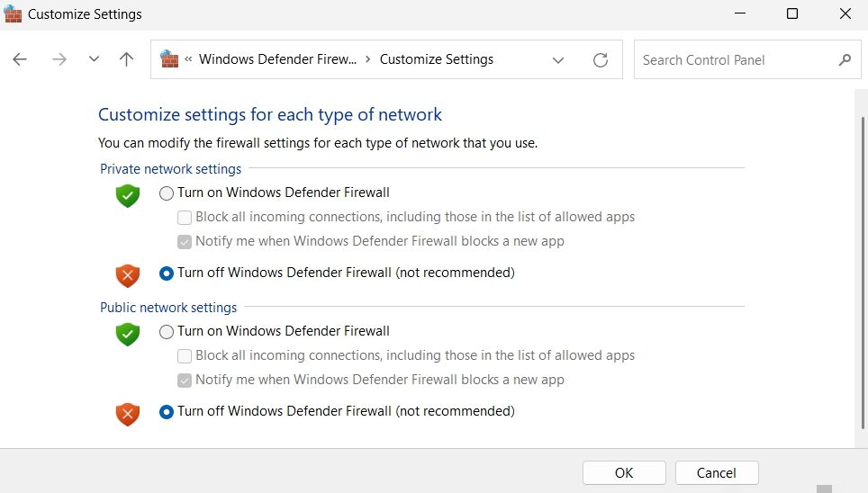Image resolution: width=868 pixels, height=493 pixels.
Task: Click the vertical scrollbar thumb
Action: pyautogui.click(x=863, y=273)
